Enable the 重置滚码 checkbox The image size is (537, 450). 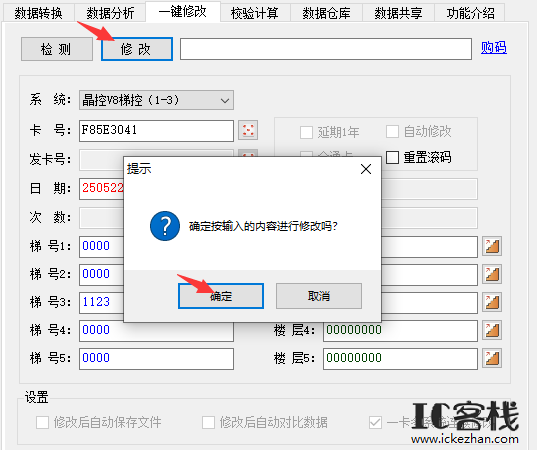[392, 158]
